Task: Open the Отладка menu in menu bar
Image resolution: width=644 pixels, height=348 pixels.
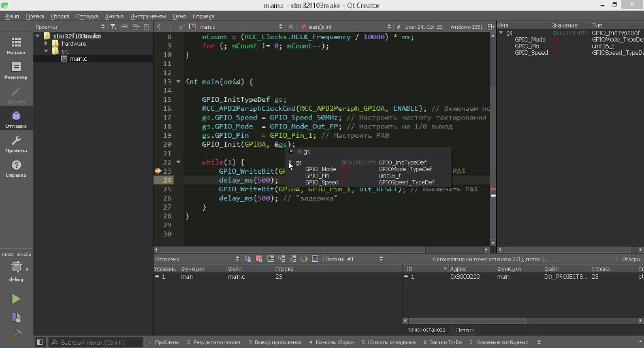Action: (x=87, y=16)
